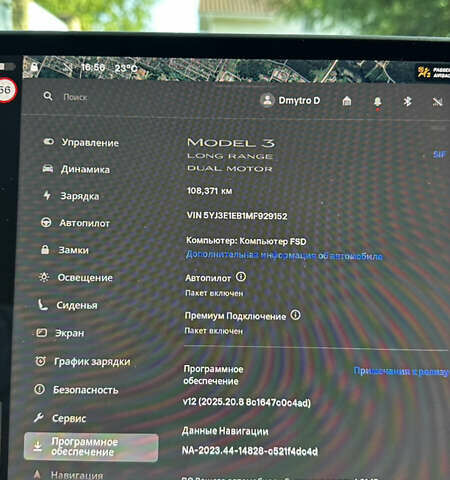Screen dimensions: 450x480
Task: Tap navigation data NA-2023.44-14828 text
Action: point(250,451)
